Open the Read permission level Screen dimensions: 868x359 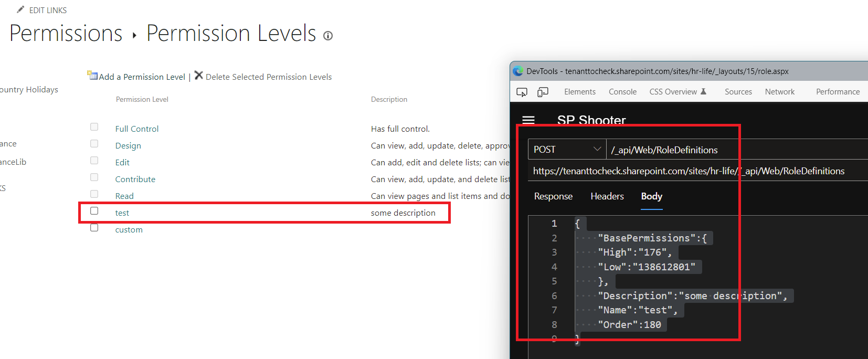124,196
